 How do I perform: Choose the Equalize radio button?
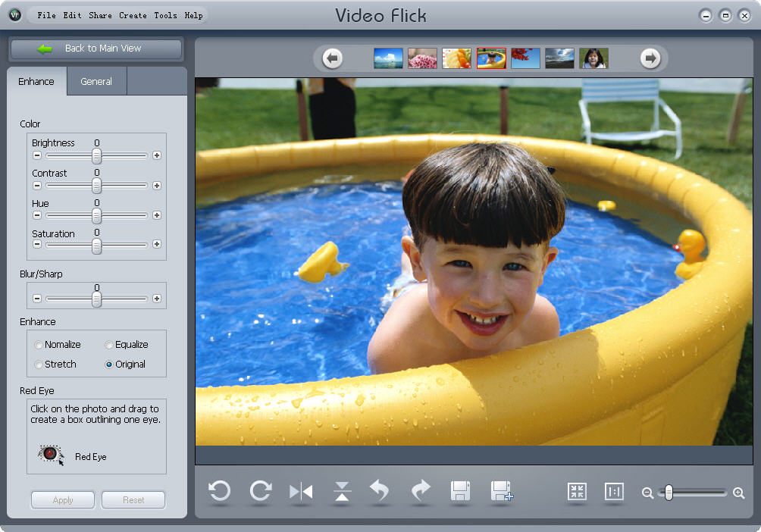click(x=109, y=345)
